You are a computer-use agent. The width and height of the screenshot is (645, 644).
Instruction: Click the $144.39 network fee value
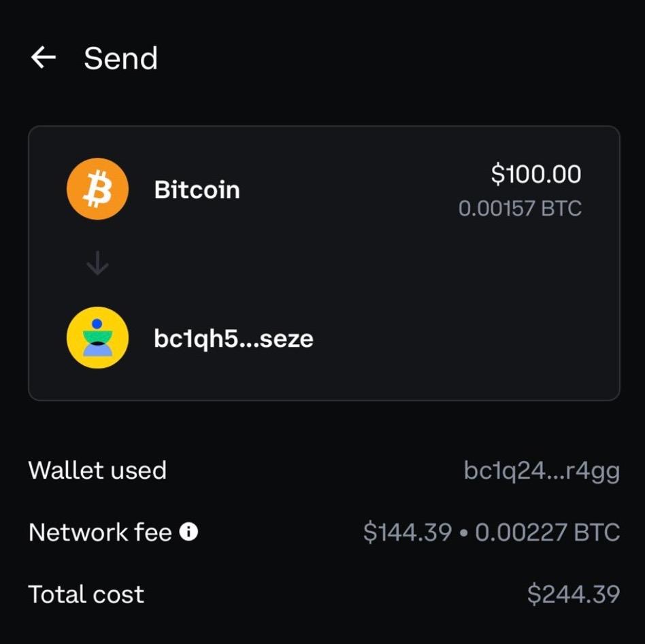(407, 532)
